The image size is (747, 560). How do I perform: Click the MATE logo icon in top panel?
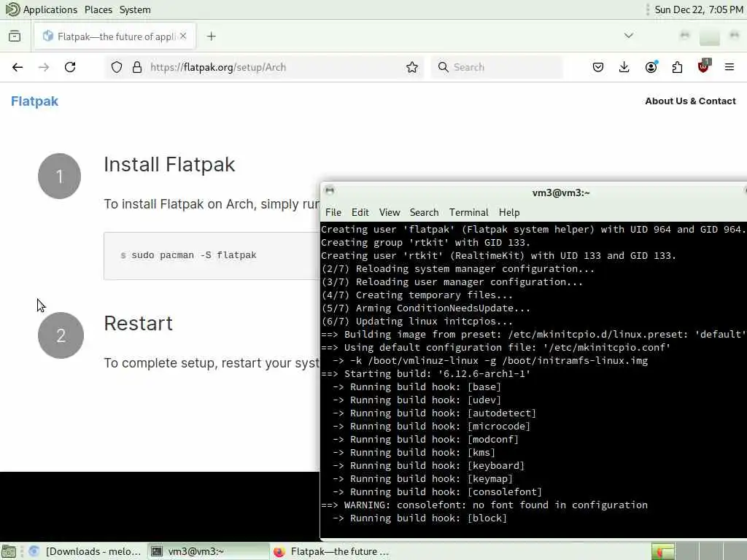(12, 9)
